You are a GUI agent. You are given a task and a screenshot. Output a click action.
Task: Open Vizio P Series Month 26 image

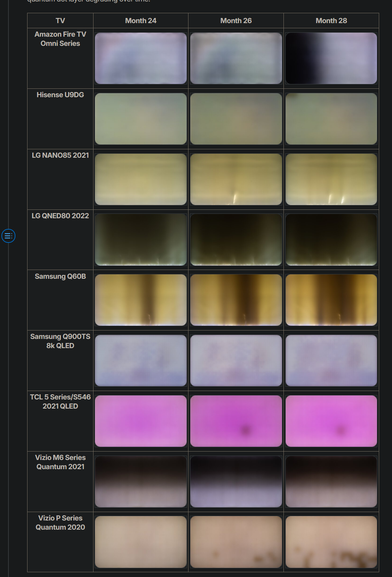236,542
